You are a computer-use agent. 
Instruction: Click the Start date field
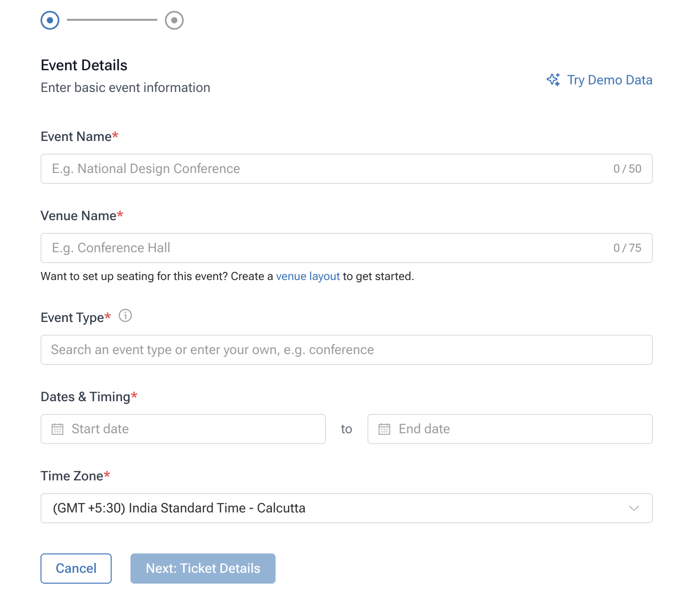[x=183, y=429]
